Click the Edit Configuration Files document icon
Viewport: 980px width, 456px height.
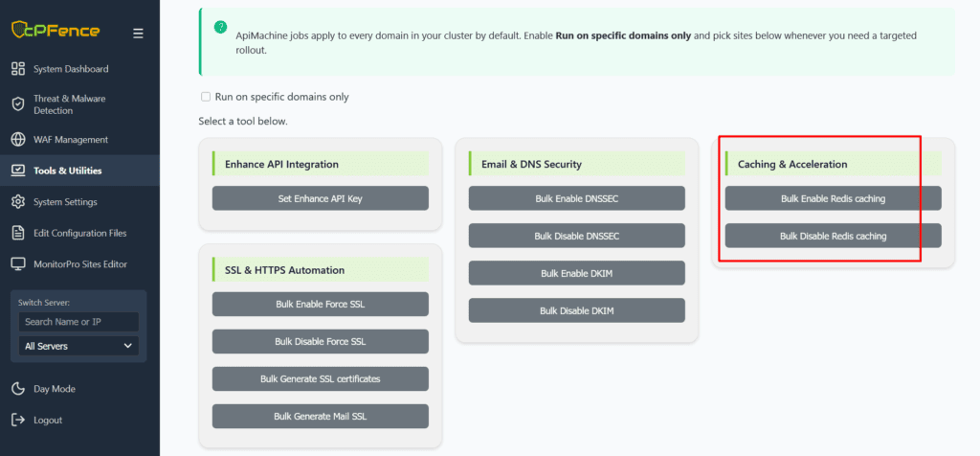(17, 233)
